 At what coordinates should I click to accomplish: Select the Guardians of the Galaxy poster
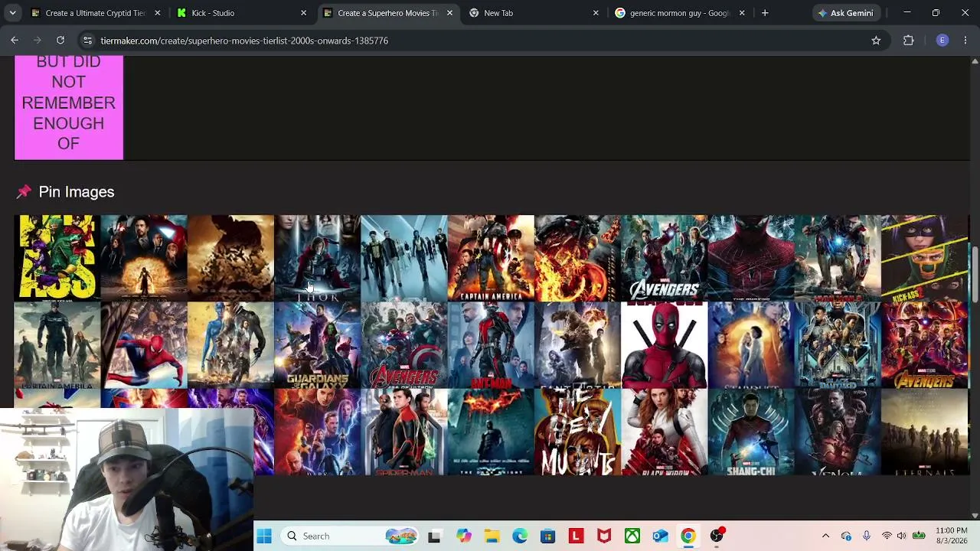click(317, 345)
